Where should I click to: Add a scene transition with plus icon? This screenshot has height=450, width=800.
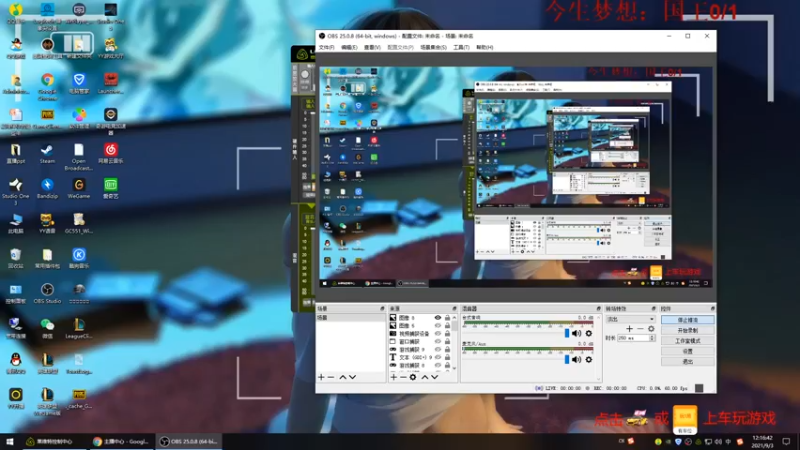point(629,329)
